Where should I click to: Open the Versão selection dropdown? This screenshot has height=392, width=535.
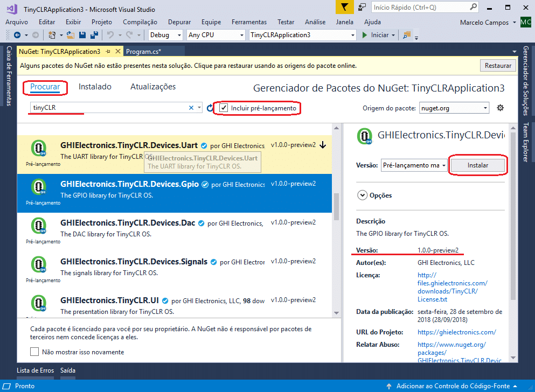(x=414, y=165)
